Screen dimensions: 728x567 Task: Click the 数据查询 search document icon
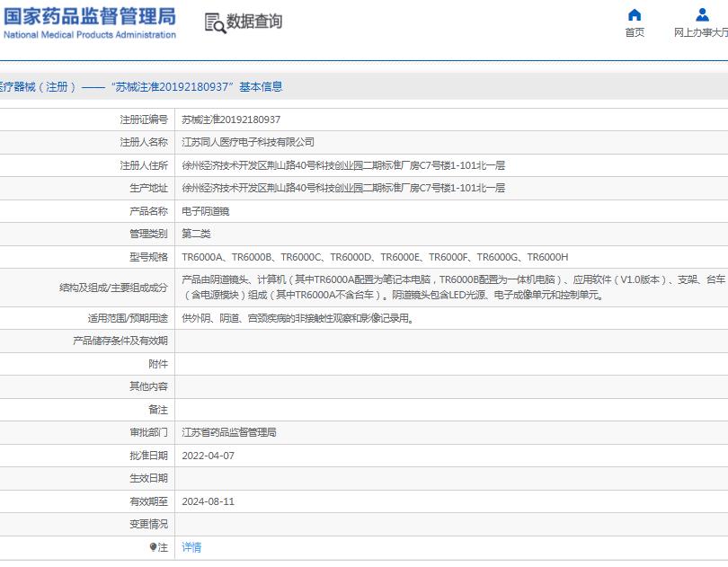point(215,22)
